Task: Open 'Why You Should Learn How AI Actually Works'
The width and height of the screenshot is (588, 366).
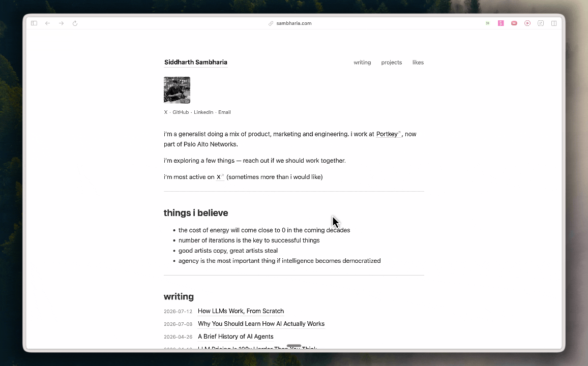Action: click(261, 324)
